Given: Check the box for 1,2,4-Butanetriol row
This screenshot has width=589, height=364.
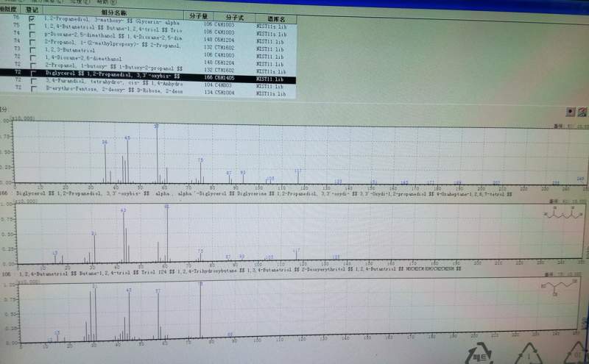Looking at the screenshot, I should click(x=32, y=26).
